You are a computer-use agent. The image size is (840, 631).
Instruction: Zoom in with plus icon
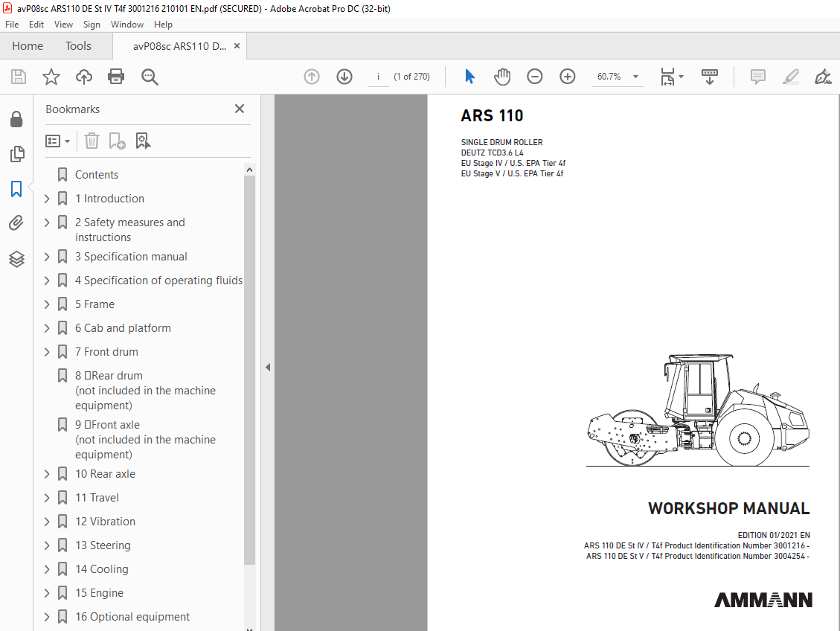568,77
